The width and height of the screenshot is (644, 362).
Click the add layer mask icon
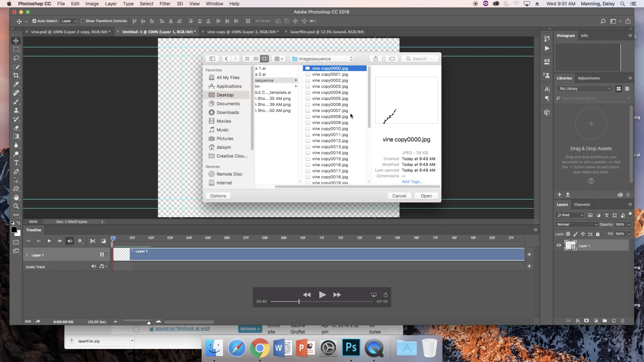[x=586, y=321]
